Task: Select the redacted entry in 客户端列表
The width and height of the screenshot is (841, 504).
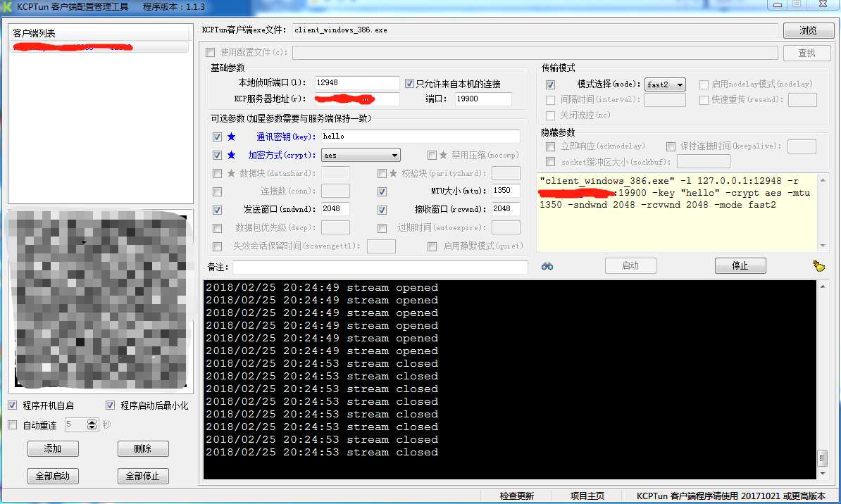Action: point(99,47)
